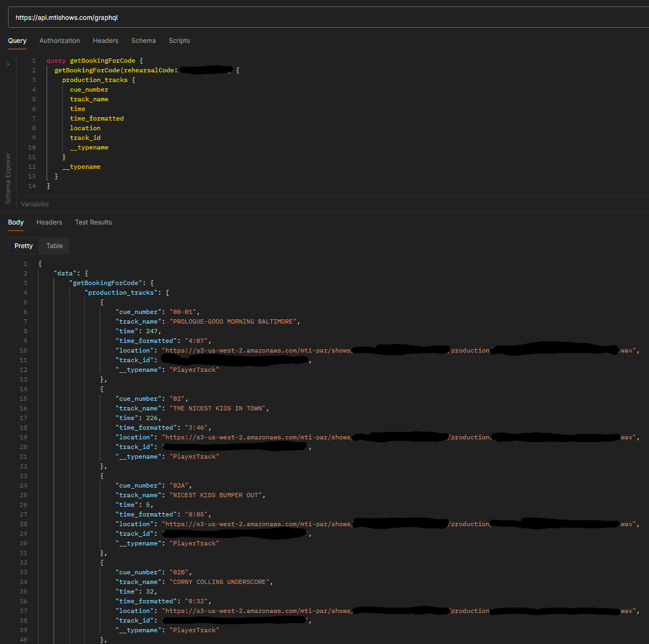
Task: Click "PROLOGUE-GOOD MORNING BALTIMORE" value in response
Action: click(x=233, y=321)
